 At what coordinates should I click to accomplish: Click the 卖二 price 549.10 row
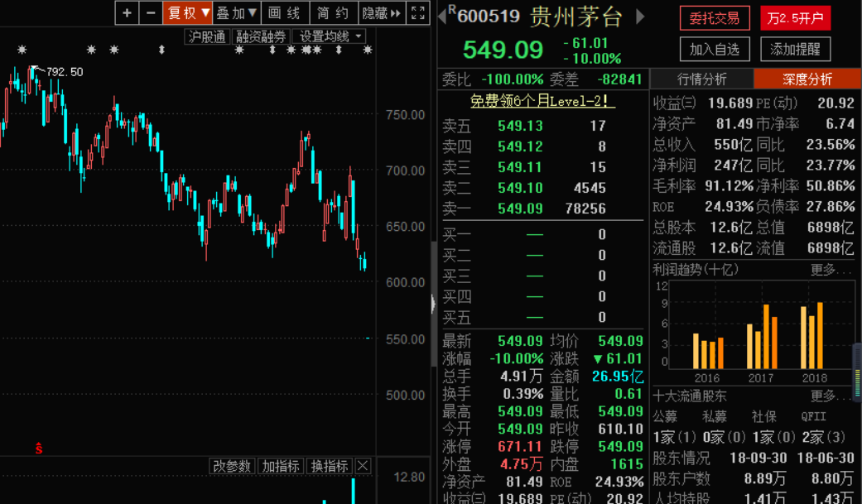[541, 188]
